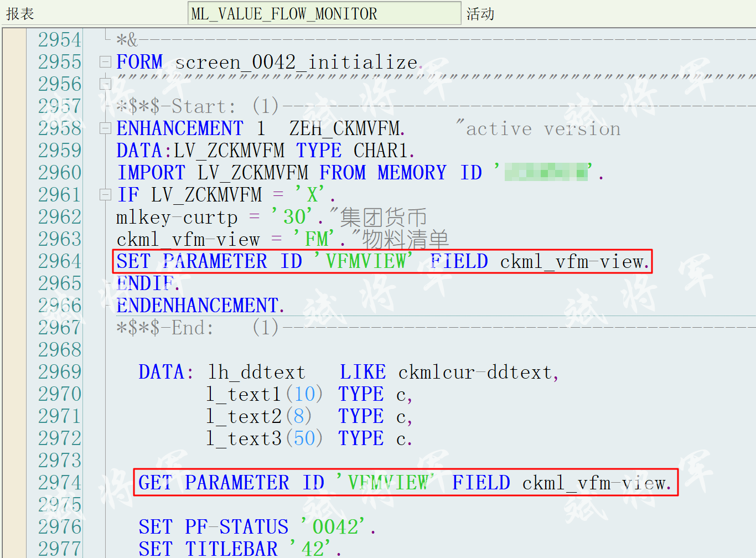Click 'VFMVIEW' literal on line 2974
The height and width of the screenshot is (558, 756).
386,483
